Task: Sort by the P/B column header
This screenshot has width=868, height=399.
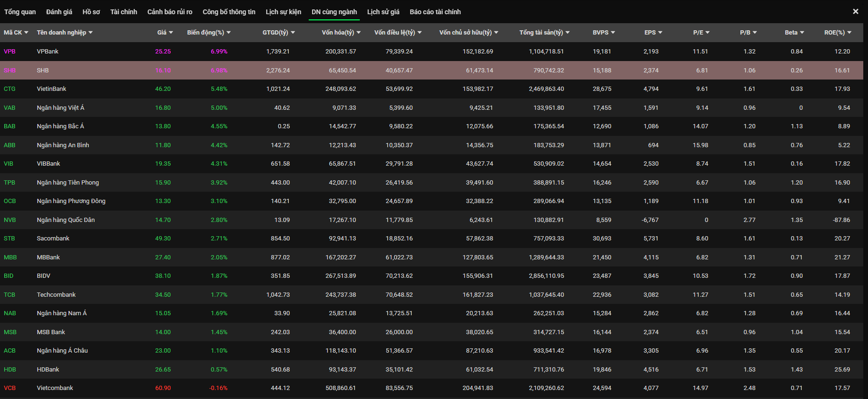Action: 748,33
